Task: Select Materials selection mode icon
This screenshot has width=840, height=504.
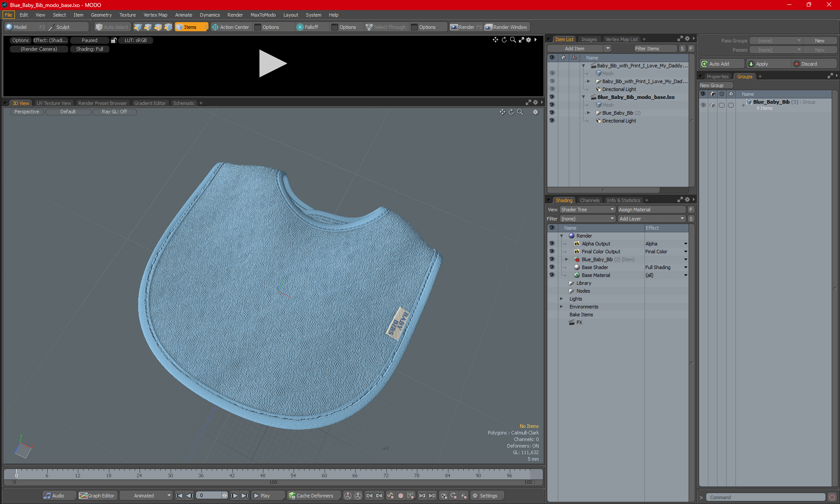Action: click(x=168, y=27)
